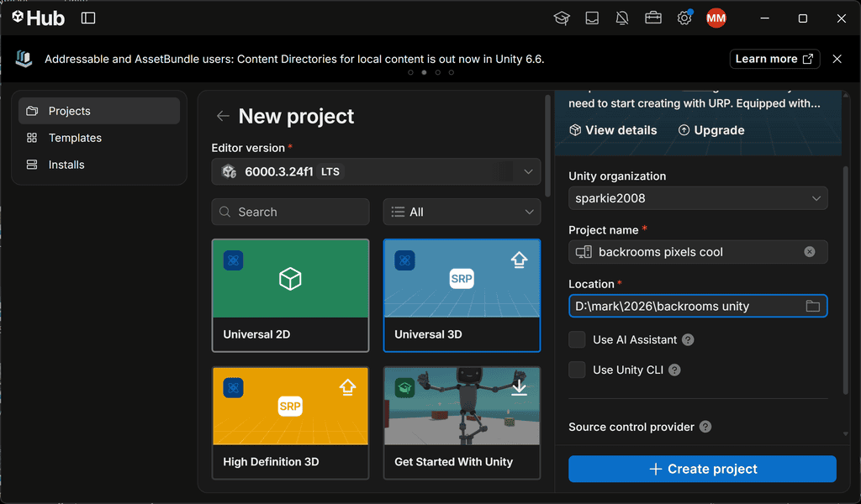Open the settings gear icon
This screenshot has width=861, height=504.
684,18
